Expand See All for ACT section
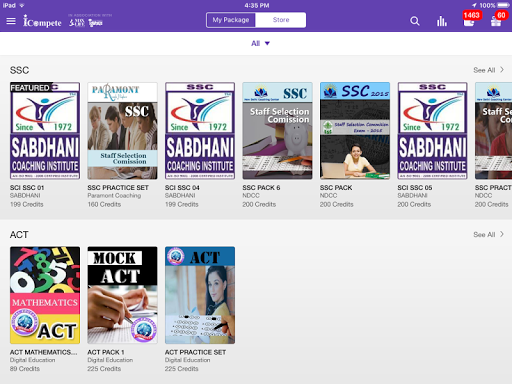This screenshot has height=384, width=512. 488,235
